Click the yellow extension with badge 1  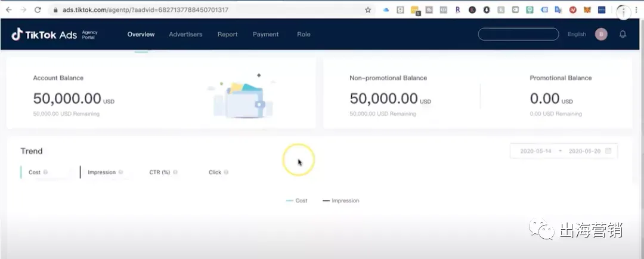coord(415,10)
